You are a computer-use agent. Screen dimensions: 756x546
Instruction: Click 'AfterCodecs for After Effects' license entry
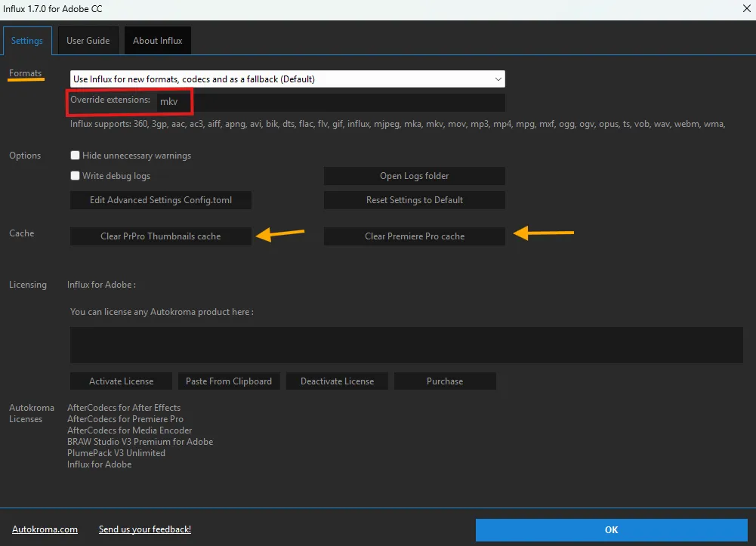124,408
